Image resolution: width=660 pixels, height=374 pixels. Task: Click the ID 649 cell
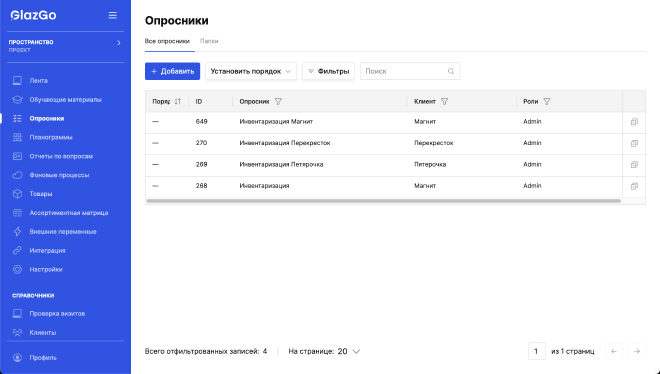202,122
